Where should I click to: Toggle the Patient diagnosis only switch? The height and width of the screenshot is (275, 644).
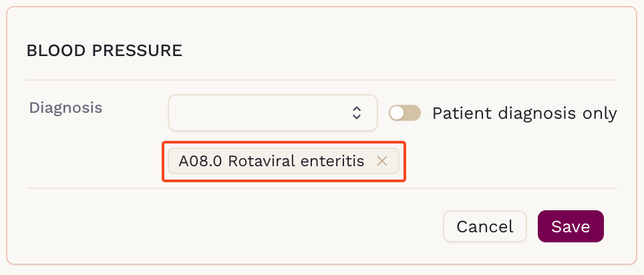[405, 113]
